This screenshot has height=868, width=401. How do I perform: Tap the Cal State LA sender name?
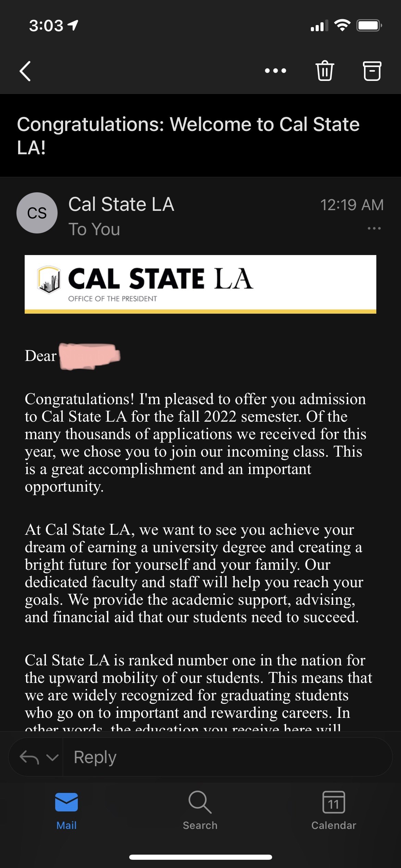click(x=121, y=204)
